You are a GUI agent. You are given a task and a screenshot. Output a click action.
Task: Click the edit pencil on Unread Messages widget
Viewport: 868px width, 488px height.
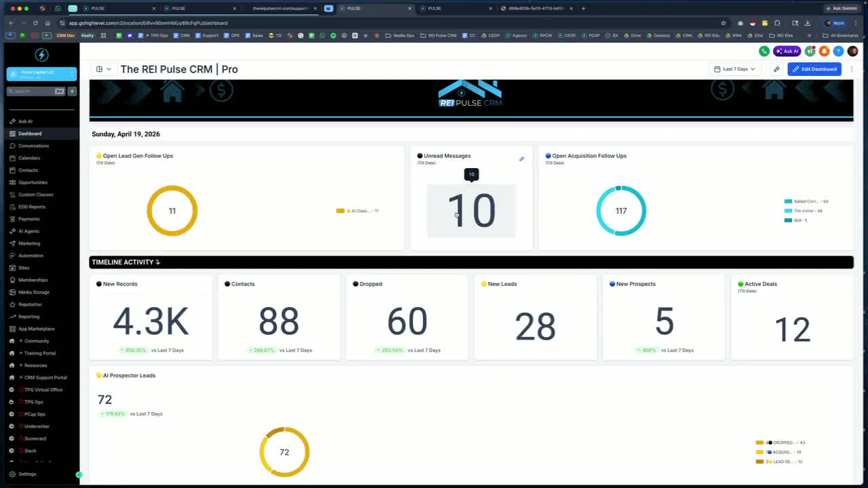521,159
